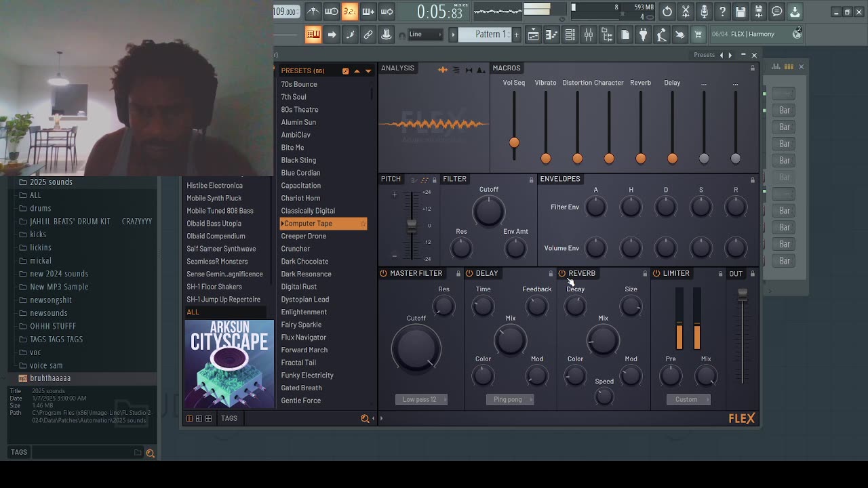The height and width of the screenshot is (488, 868).
Task: Select the Gentle Force preset
Action: pos(301,401)
